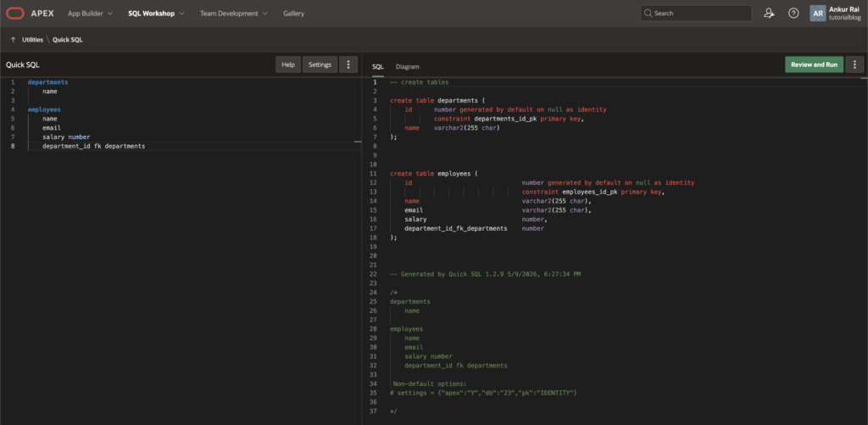The image size is (868, 425).
Task: Click the up-arrow breadcrumb icon
Action: point(13,40)
